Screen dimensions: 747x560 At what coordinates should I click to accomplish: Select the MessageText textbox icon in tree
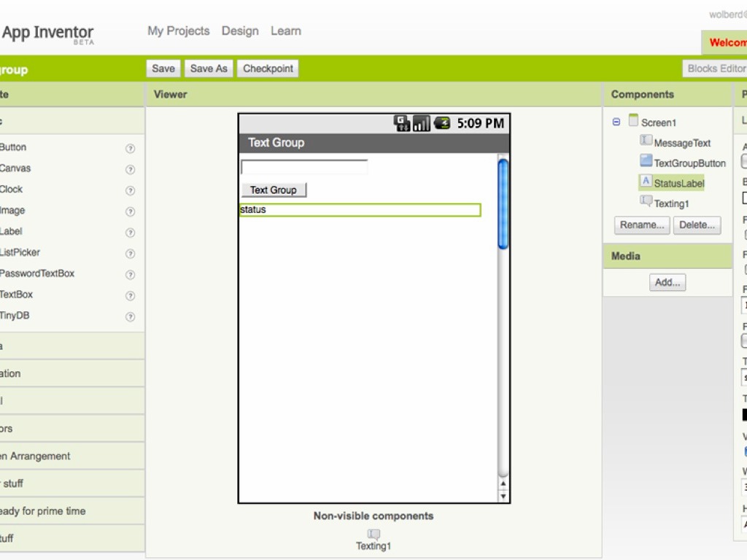646,141
